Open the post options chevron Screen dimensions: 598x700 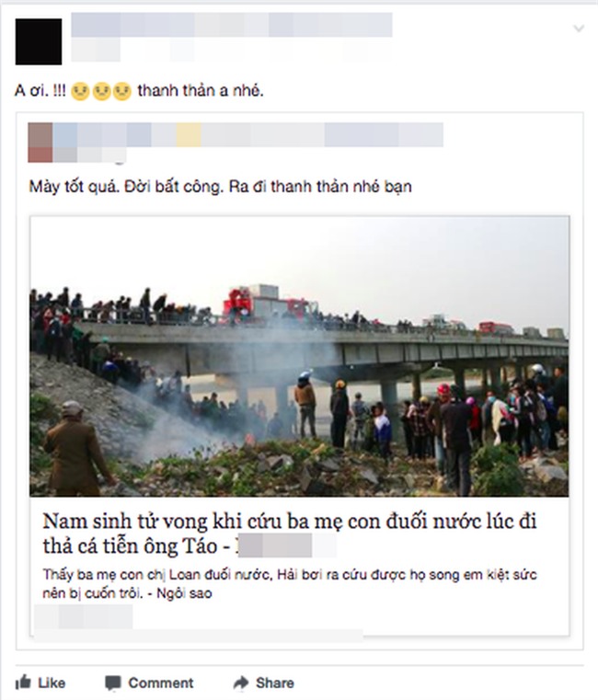pos(579,29)
